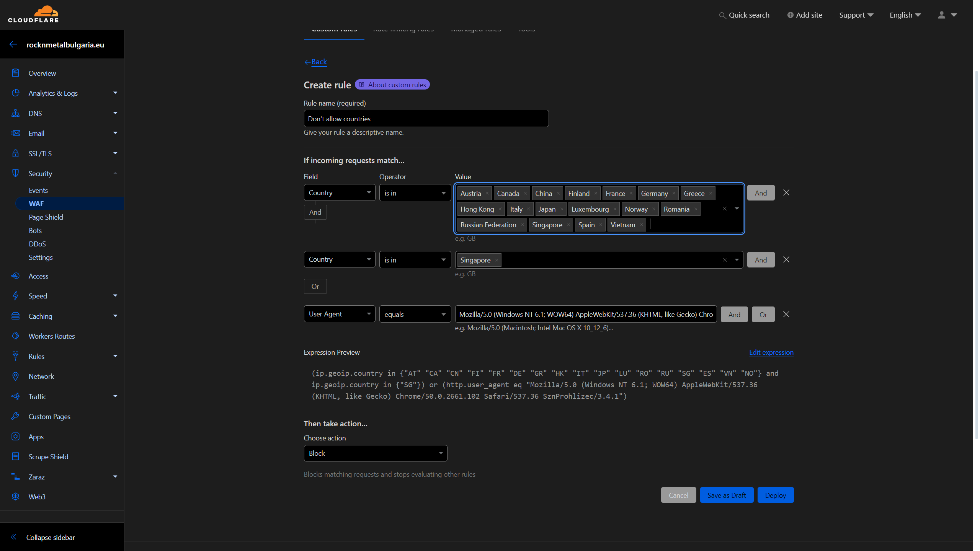Screen dimensions: 980x551
Task: Open the Page Shield sidebar item
Action: (46, 217)
